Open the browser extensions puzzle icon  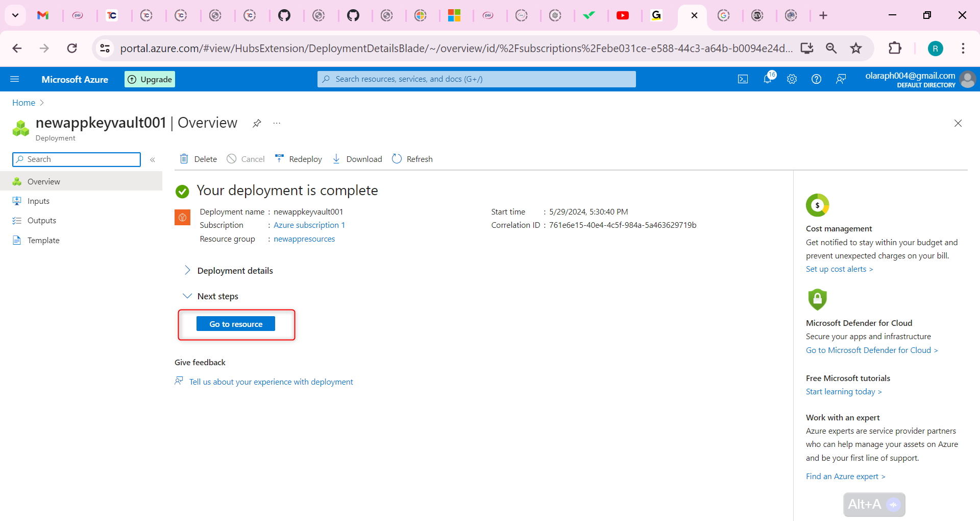point(895,49)
